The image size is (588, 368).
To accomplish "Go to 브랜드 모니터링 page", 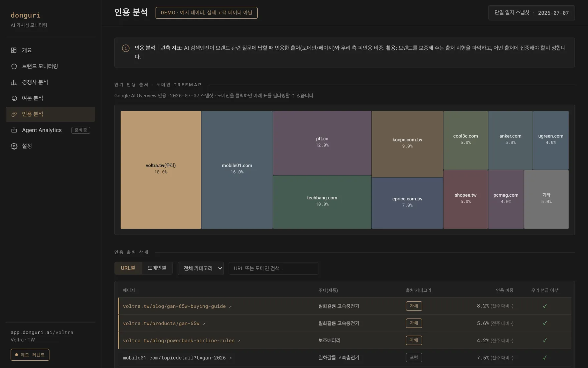I will click(x=50, y=66).
